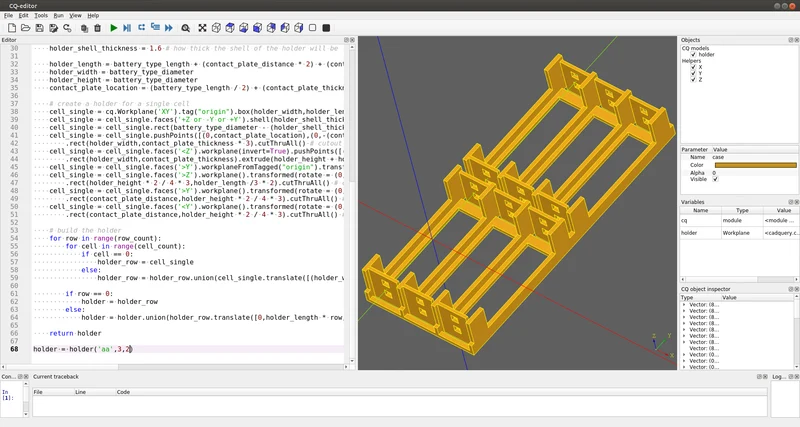This screenshot has height=427, width=800.
Task: Float the Editor panel with undock icon
Action: 346,40
